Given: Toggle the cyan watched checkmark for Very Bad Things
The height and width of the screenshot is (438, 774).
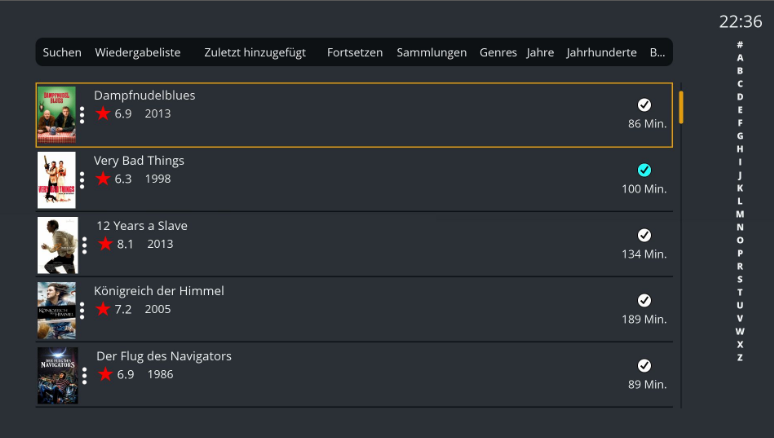Looking at the screenshot, I should pos(644,170).
